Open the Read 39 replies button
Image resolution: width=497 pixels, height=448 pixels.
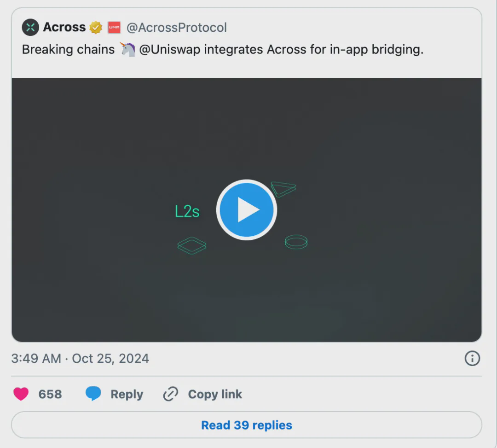click(247, 425)
